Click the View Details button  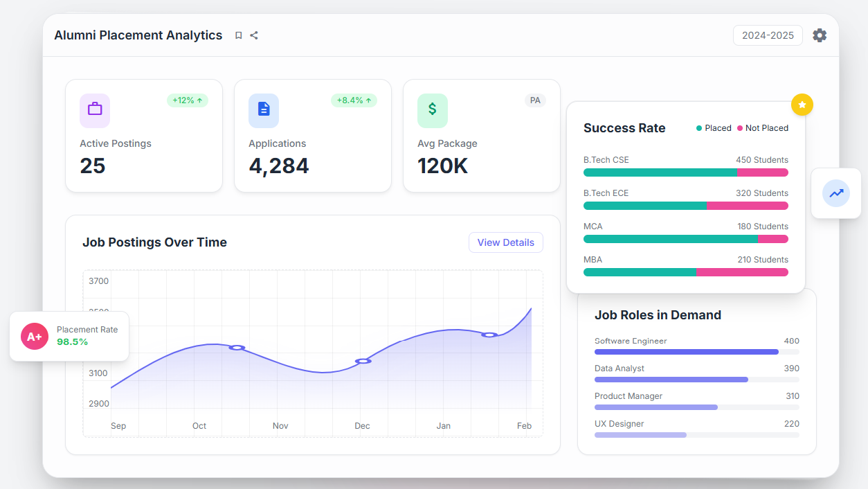(x=506, y=242)
